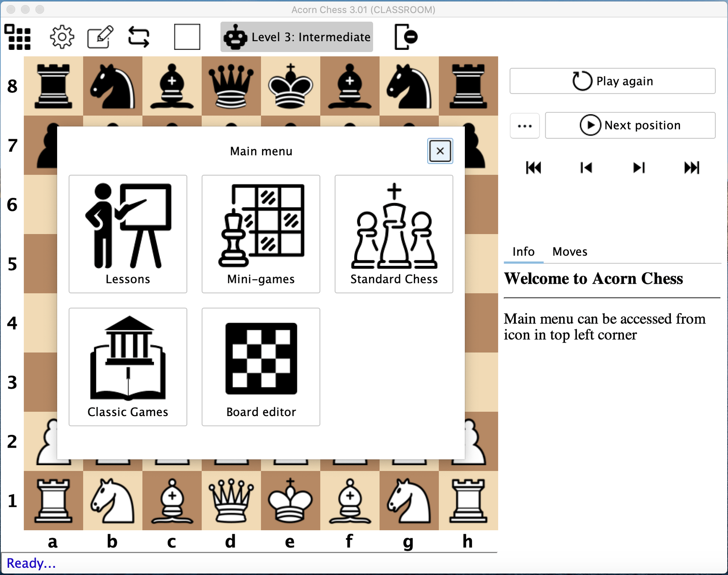Jump to first move with rewind control
The image size is (728, 575).
coord(534,168)
